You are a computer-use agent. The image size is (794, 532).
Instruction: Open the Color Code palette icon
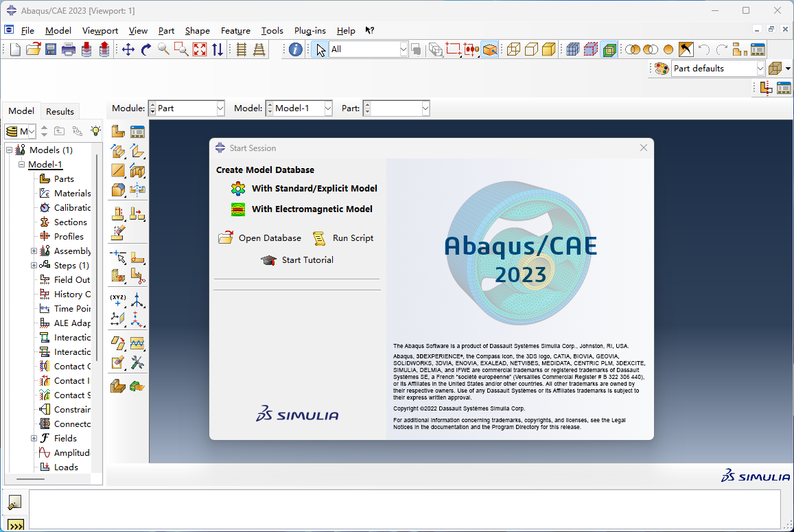tap(662, 69)
